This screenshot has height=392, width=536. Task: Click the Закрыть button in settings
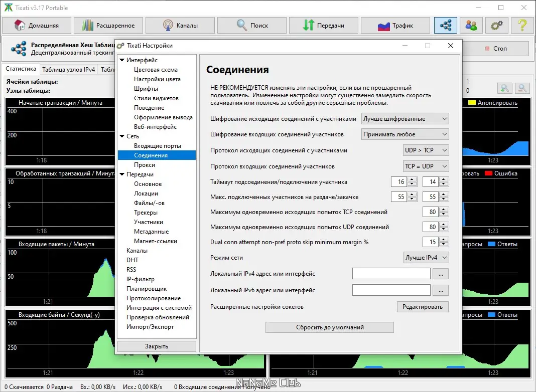(x=157, y=346)
